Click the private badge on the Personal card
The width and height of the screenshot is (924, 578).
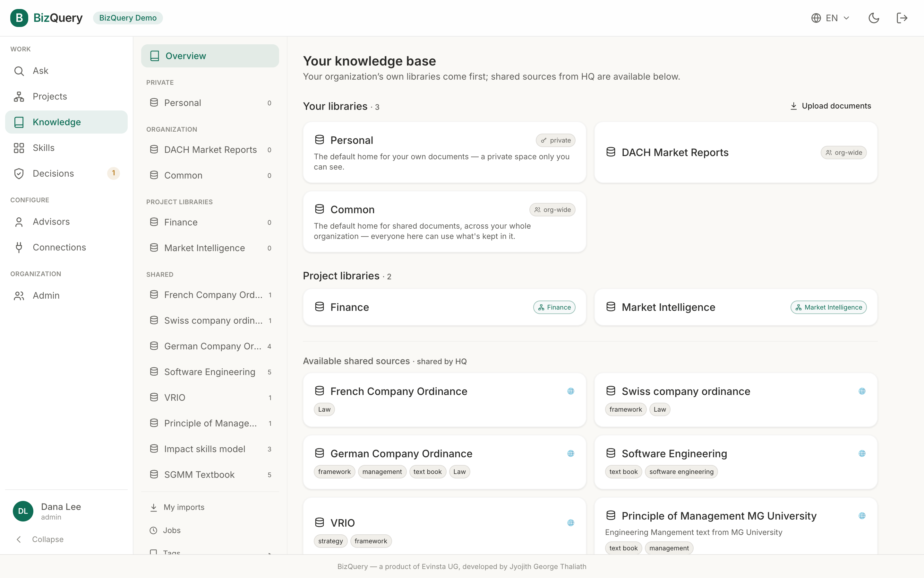[556, 140]
